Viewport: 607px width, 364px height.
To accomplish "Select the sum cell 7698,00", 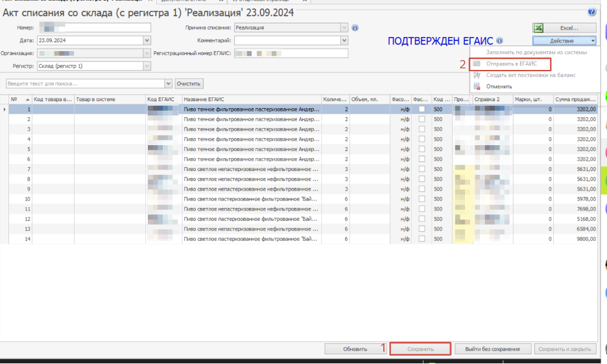I will pyautogui.click(x=575, y=209).
